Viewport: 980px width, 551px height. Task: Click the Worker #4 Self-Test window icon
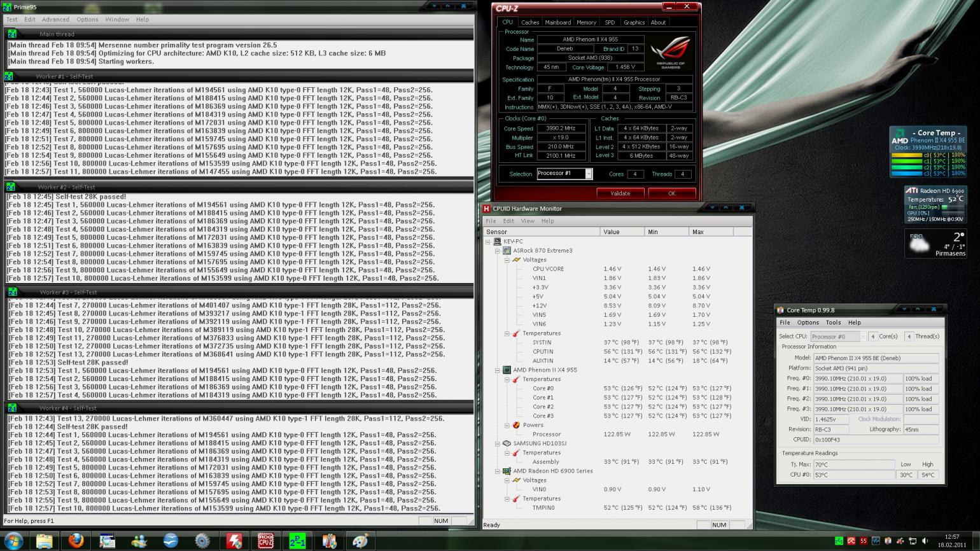click(11, 408)
